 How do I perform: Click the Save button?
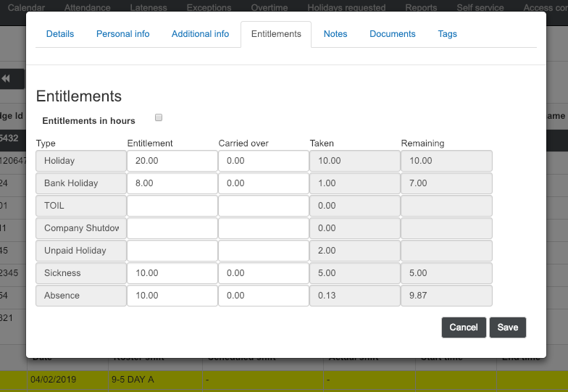507,328
